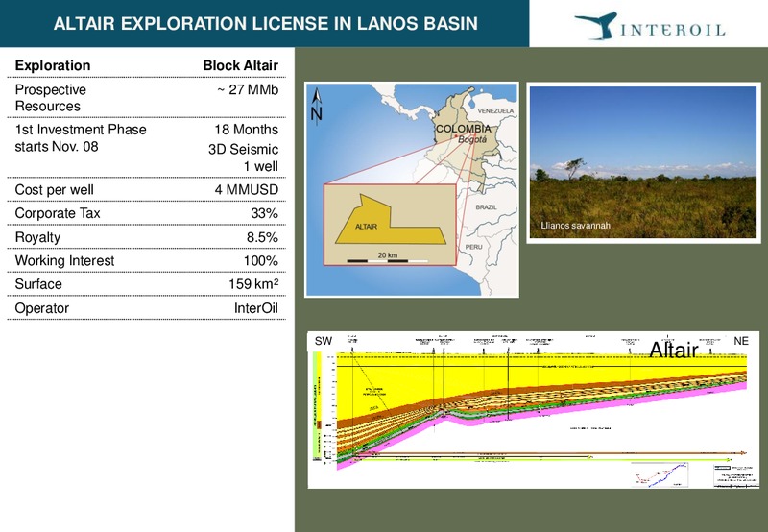Click the '4 MMUSD' value

point(247,189)
